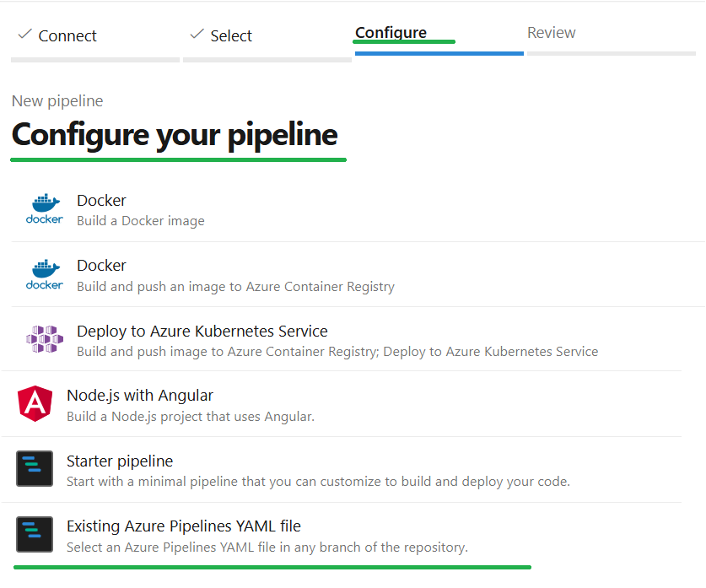Click 'Build a Node.js project that uses Angular.'
This screenshot has width=706, height=588.
191,417
